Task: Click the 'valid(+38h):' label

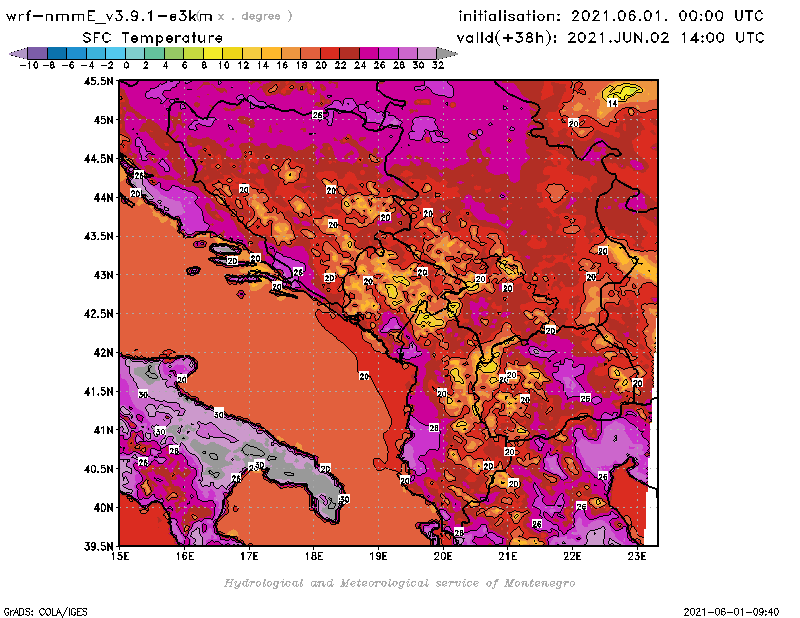Action: (x=507, y=38)
